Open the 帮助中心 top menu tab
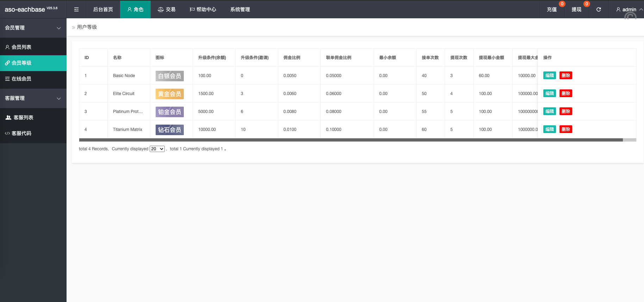The image size is (644, 302). click(203, 10)
